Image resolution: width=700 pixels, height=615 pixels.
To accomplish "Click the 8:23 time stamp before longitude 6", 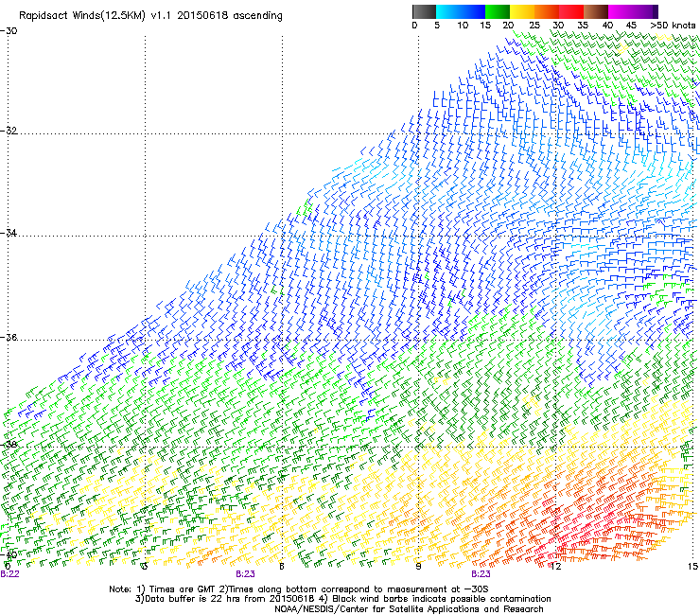I will pyautogui.click(x=246, y=574).
